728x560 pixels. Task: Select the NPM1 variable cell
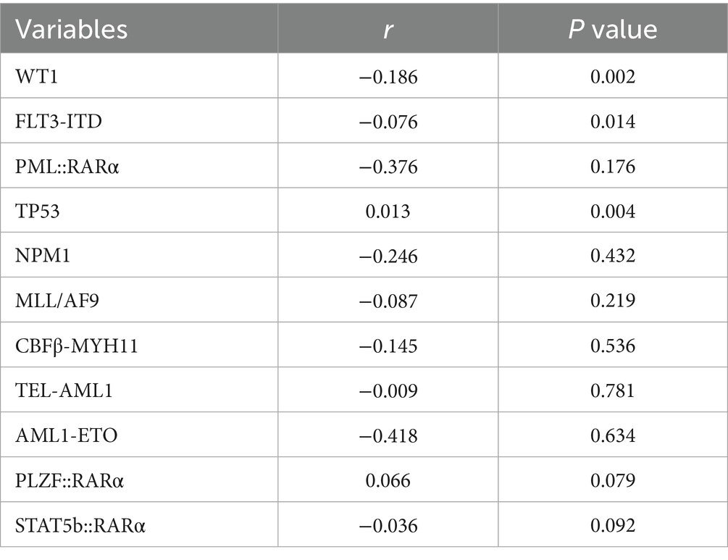[35, 257]
